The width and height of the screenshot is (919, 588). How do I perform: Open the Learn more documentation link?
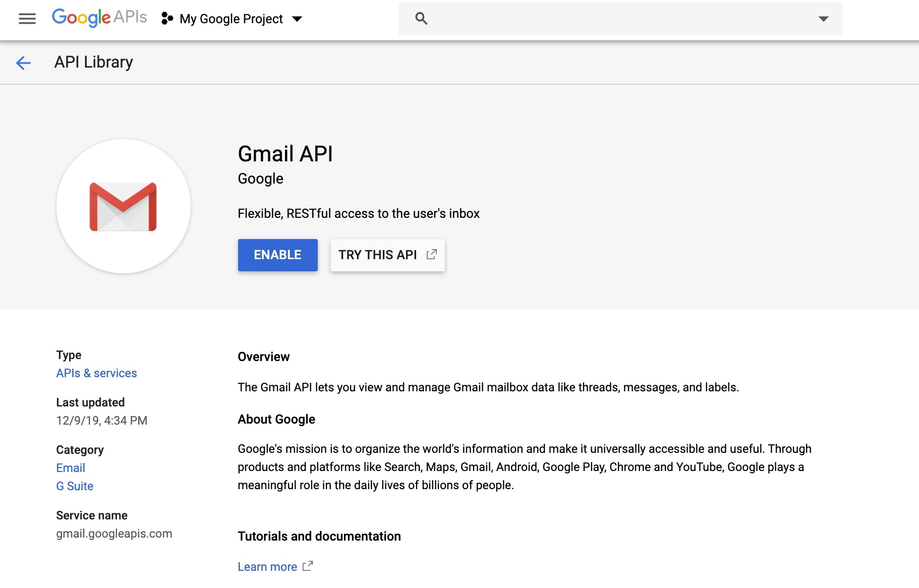coord(267,567)
